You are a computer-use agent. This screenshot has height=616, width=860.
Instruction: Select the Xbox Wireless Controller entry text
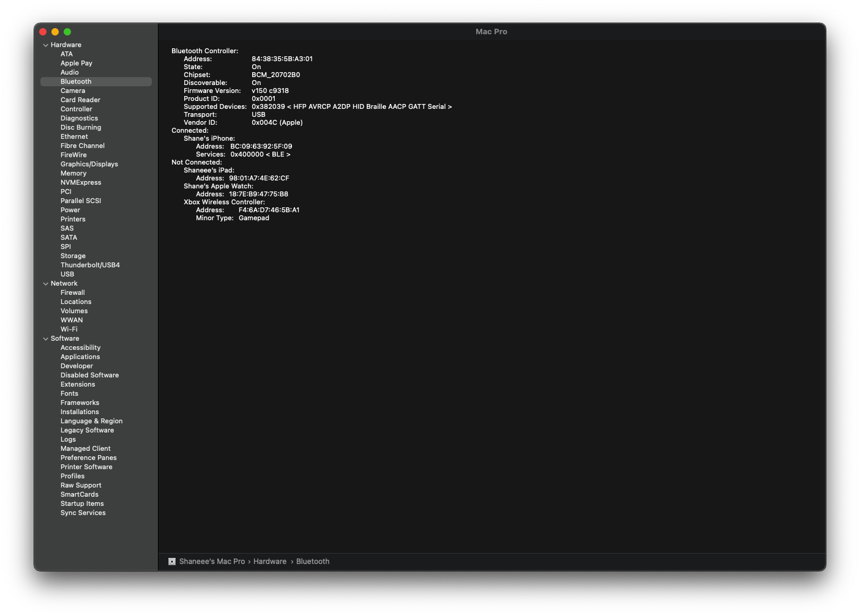224,202
